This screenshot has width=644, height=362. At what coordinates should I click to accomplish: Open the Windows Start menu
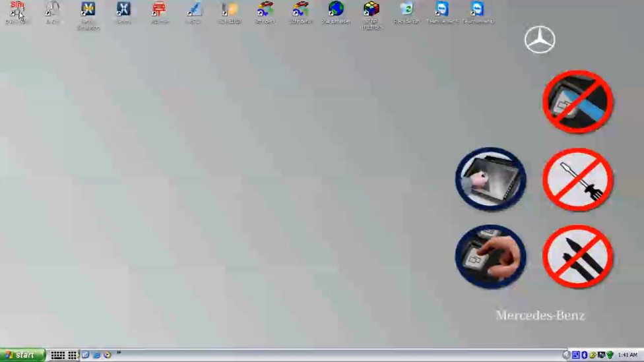(22, 355)
